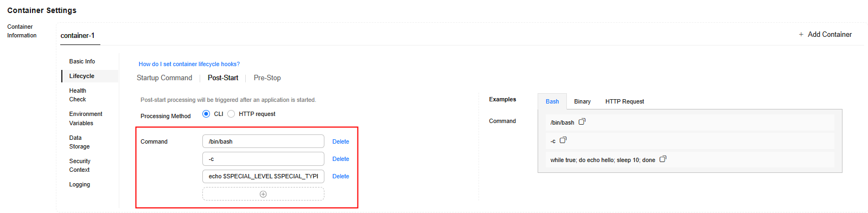Image resolution: width=868 pixels, height=213 pixels.
Task: Click the example text '/bin/bash'
Action: click(x=562, y=122)
